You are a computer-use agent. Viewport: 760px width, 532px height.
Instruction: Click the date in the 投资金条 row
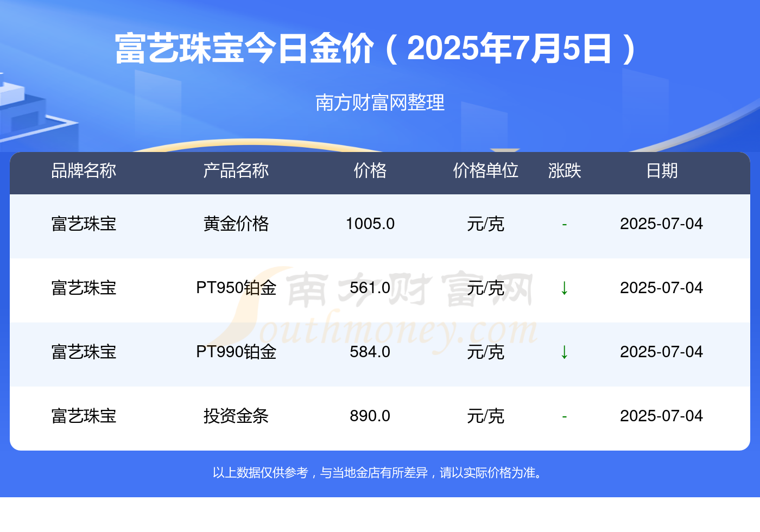[662, 416]
